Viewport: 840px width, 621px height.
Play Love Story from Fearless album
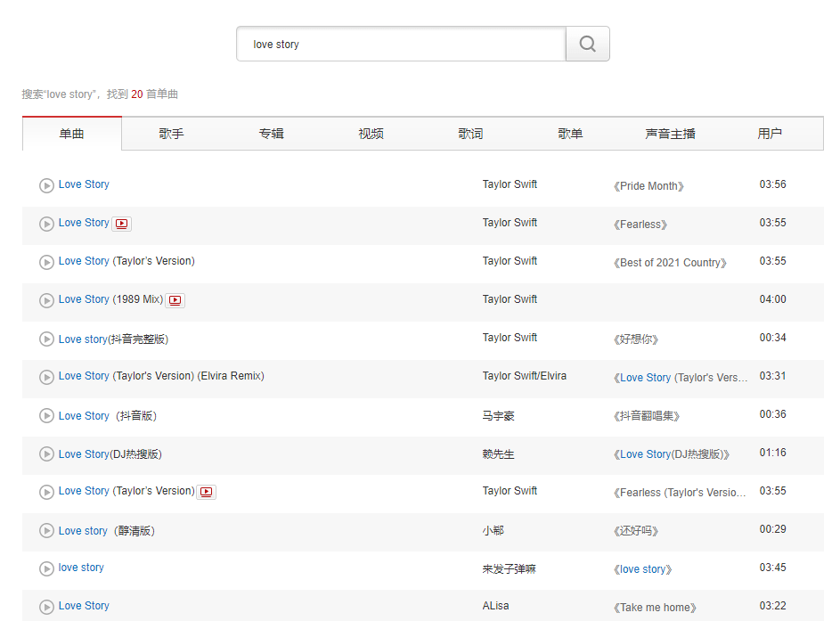(x=46, y=224)
